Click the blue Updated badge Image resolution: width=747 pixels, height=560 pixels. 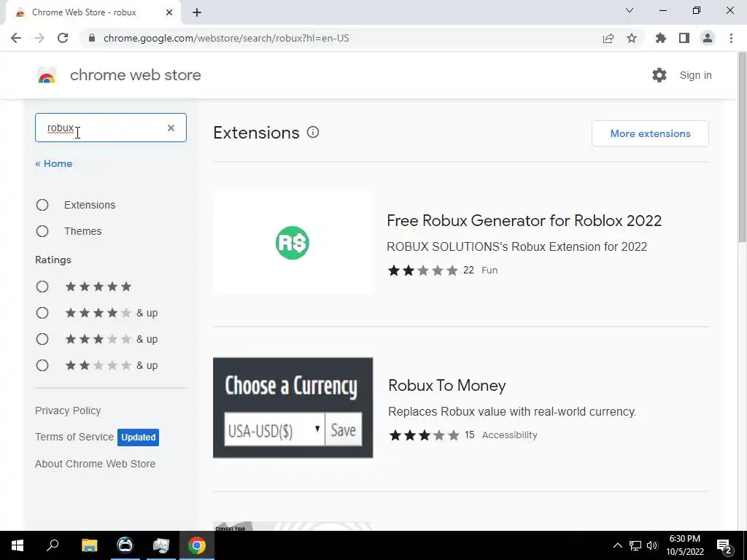tap(138, 437)
